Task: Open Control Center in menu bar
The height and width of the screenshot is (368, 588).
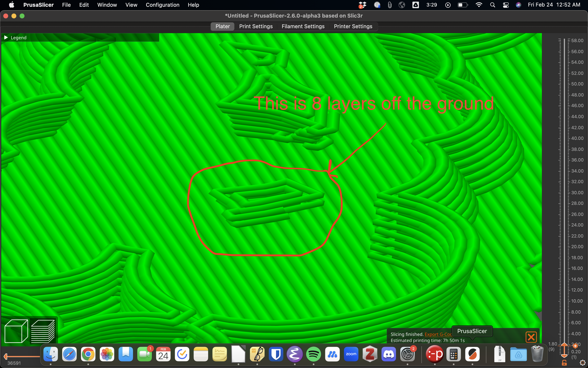Action: pos(506,5)
